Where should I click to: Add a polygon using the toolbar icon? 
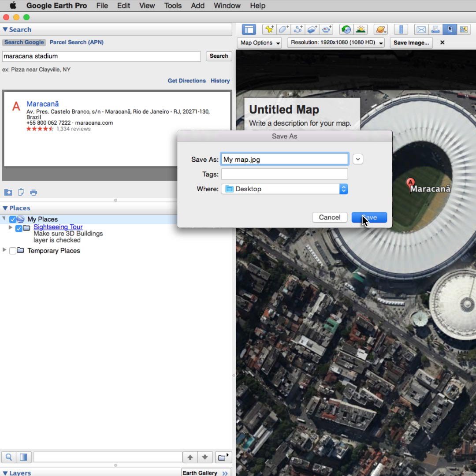click(x=283, y=30)
